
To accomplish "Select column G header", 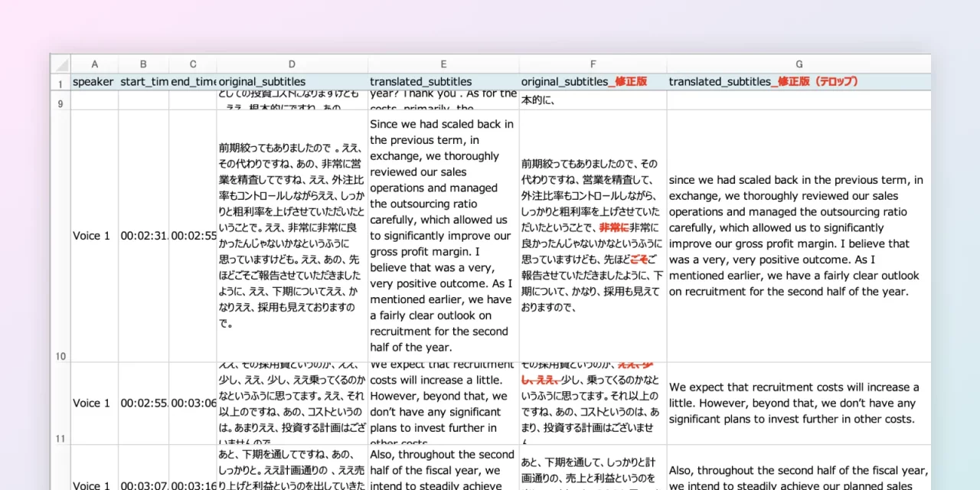I will (x=799, y=64).
